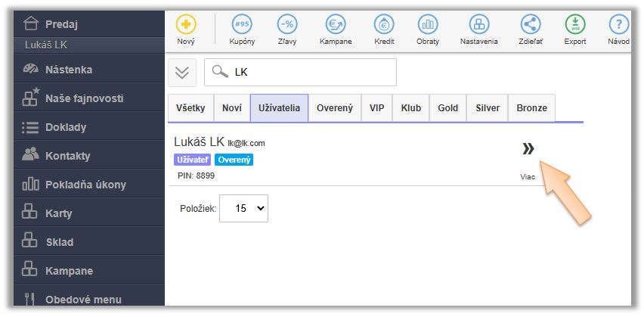Viewport: 644px width, 317px height.
Task: Switch to the Overený tab
Action: tap(334, 108)
